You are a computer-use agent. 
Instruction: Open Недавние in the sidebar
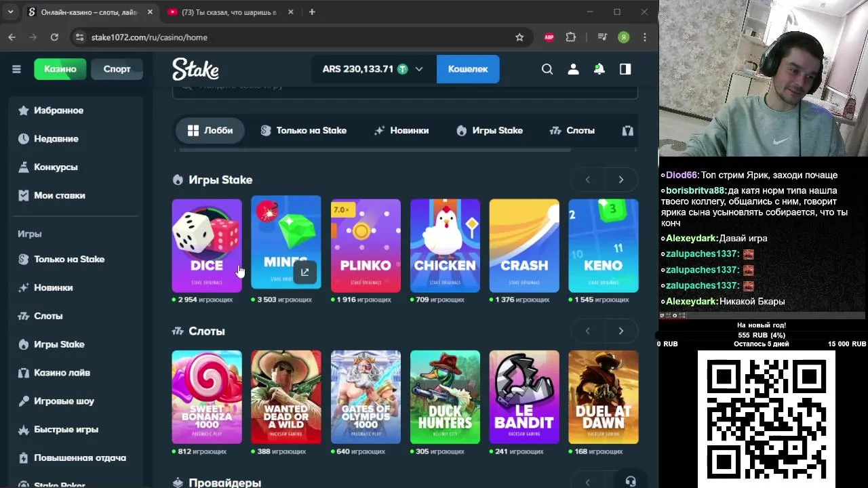tap(48, 139)
